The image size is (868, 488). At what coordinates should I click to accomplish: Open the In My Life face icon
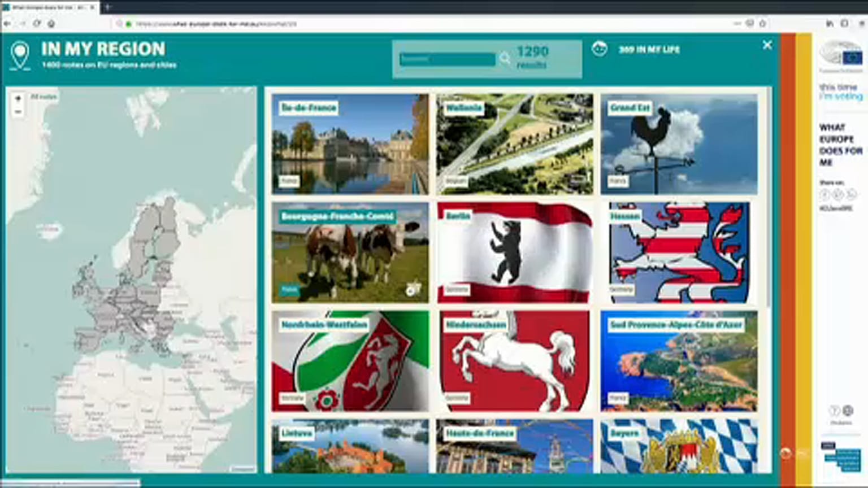(600, 49)
